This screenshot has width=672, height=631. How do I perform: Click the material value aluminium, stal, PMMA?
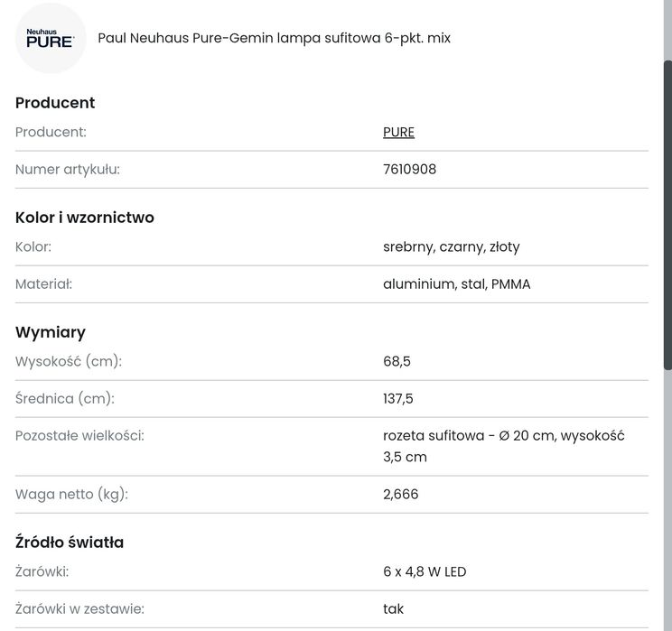[456, 284]
